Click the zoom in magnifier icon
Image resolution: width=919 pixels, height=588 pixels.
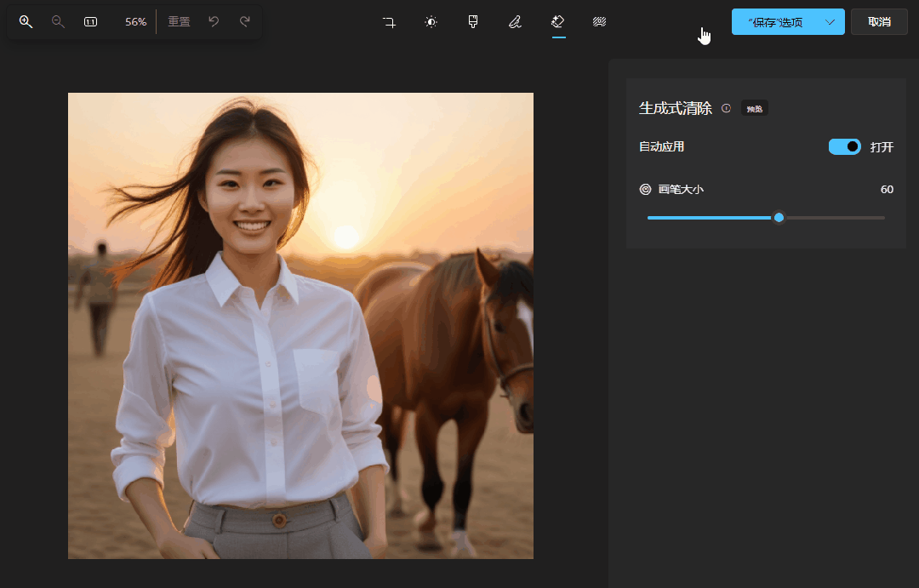[26, 22]
